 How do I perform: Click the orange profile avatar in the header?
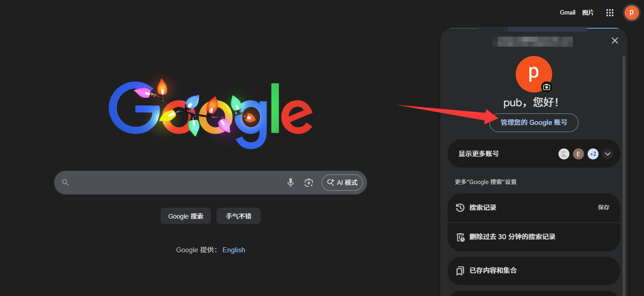tap(631, 12)
